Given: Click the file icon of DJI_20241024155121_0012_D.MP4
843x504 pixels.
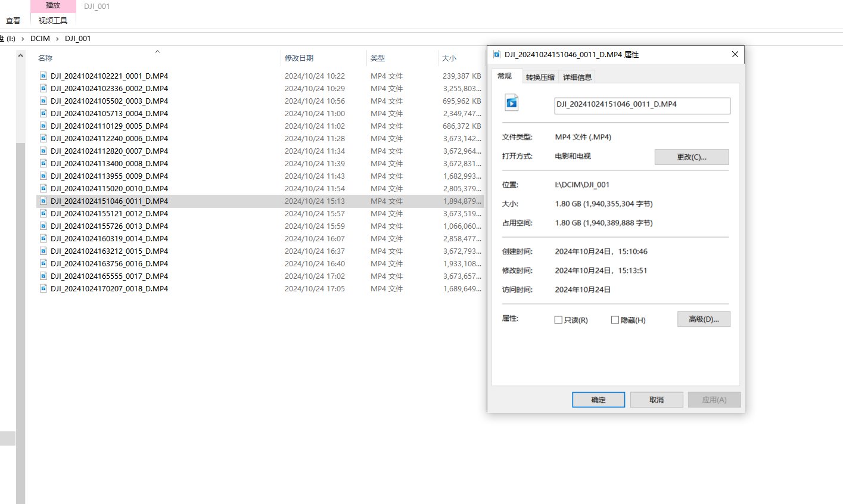Looking at the screenshot, I should (43, 213).
